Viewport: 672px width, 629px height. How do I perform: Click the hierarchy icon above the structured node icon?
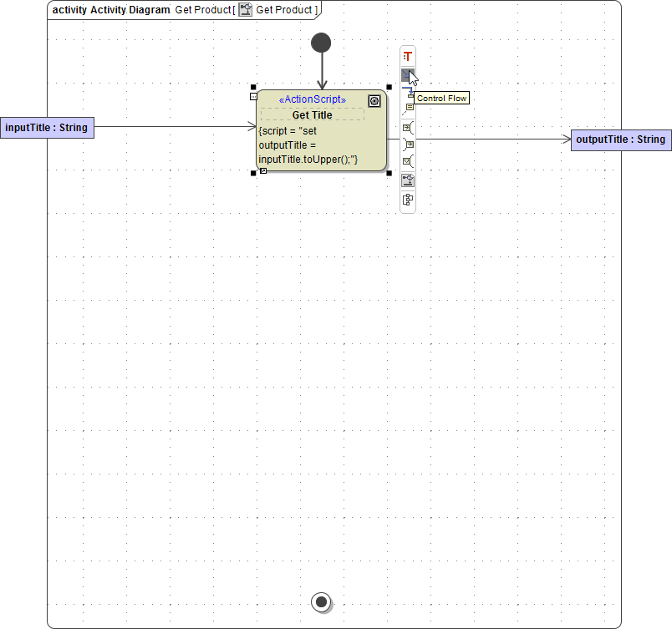point(408,180)
